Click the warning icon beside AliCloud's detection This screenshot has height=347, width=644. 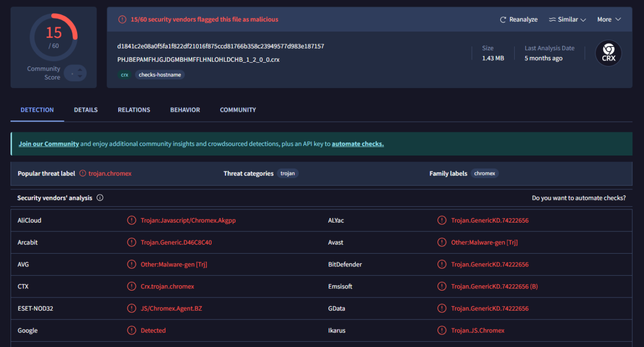tap(131, 220)
